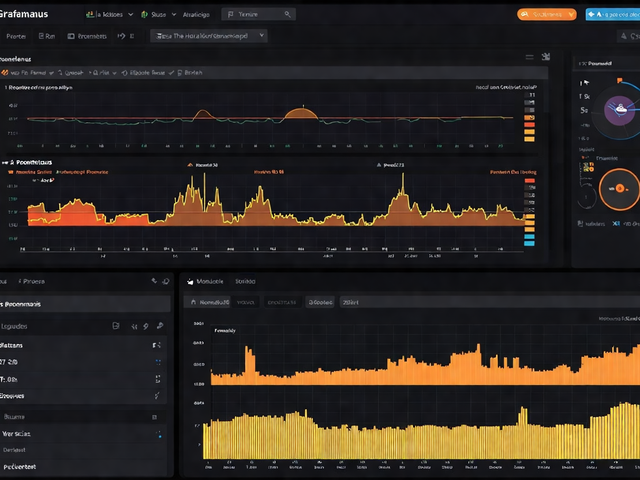Click the expand icon above top chart's right edge
The image size is (640, 480).
pos(546,56)
